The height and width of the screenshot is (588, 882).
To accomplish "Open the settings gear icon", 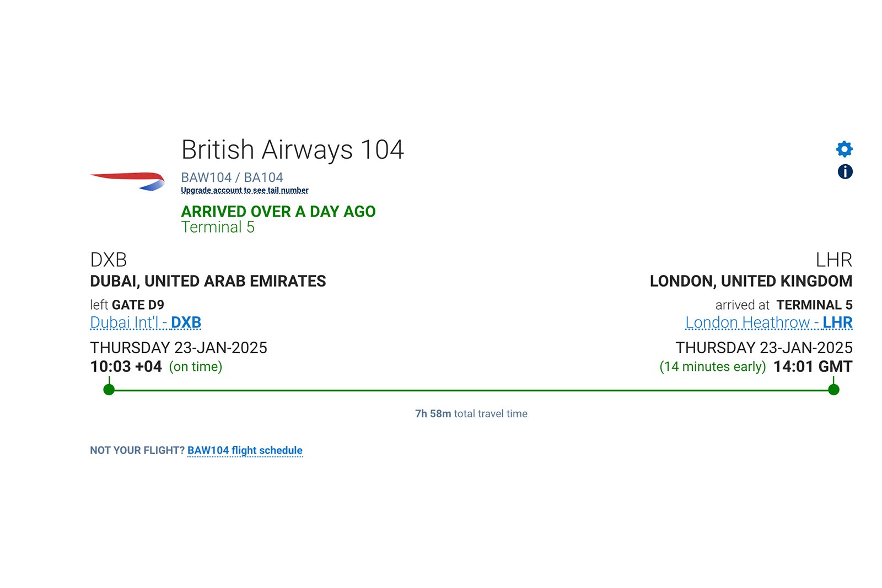I will (845, 149).
